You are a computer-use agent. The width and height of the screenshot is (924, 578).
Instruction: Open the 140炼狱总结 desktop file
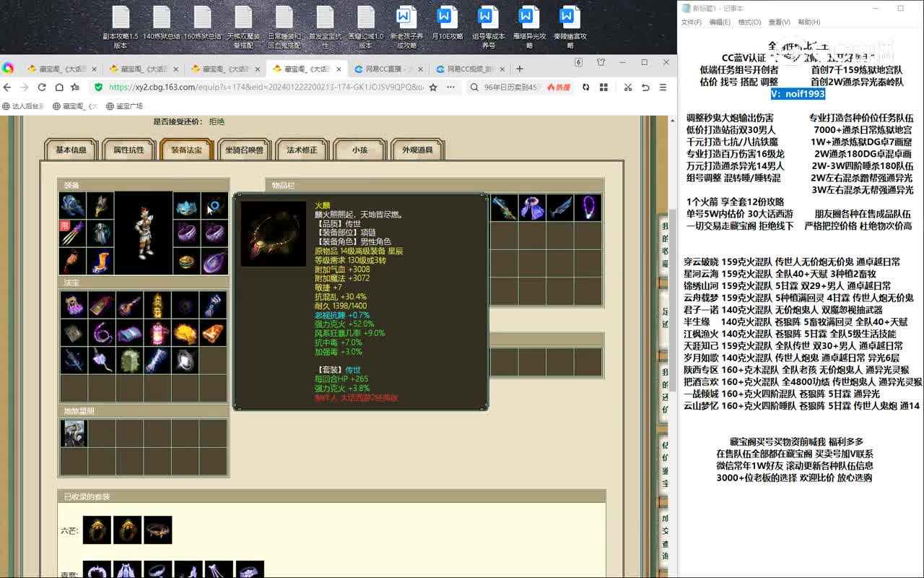pyautogui.click(x=162, y=23)
